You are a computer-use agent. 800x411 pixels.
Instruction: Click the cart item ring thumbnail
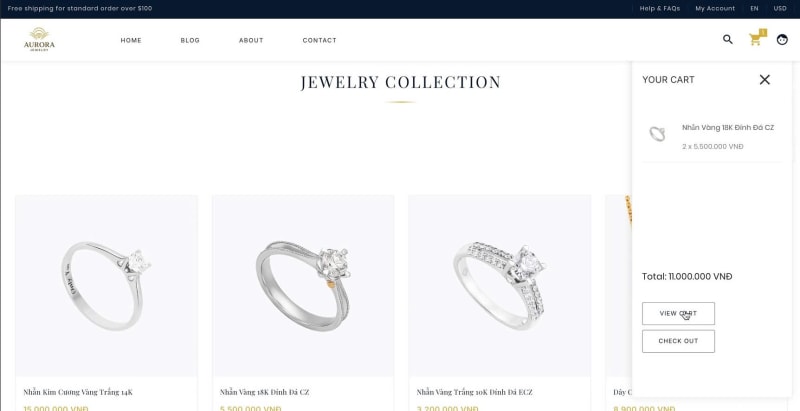[x=657, y=134]
